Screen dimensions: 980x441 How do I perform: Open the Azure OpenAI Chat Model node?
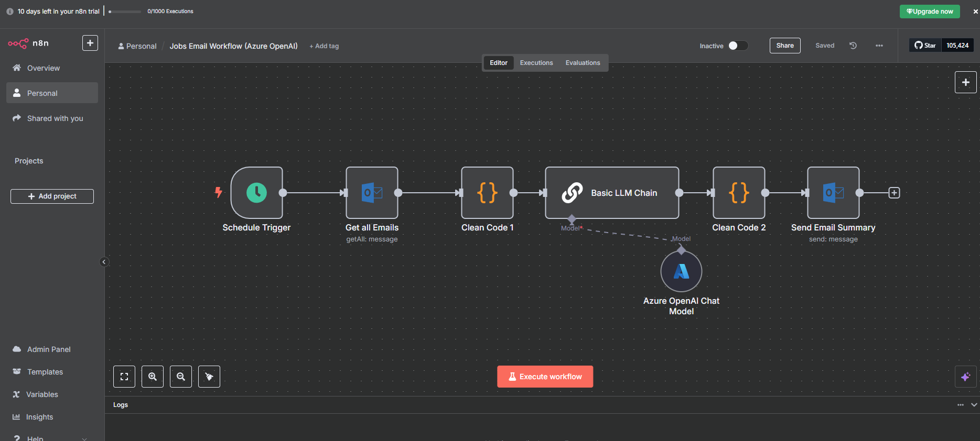click(x=681, y=271)
